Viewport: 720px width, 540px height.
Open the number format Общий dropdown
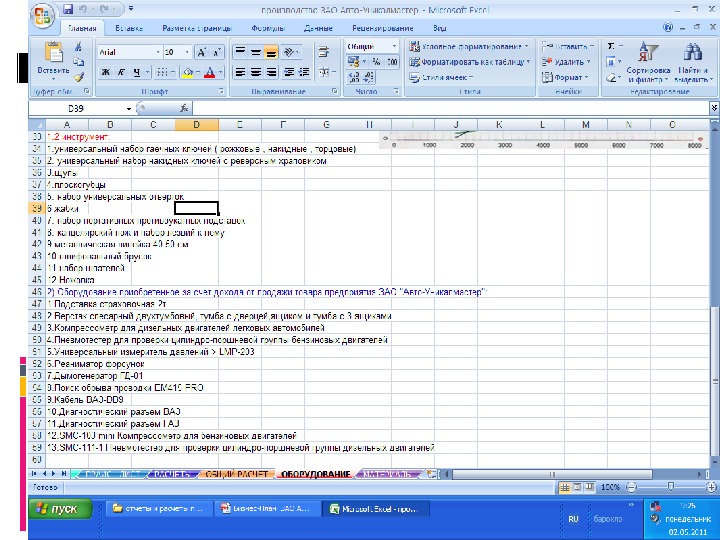pyautogui.click(x=394, y=46)
